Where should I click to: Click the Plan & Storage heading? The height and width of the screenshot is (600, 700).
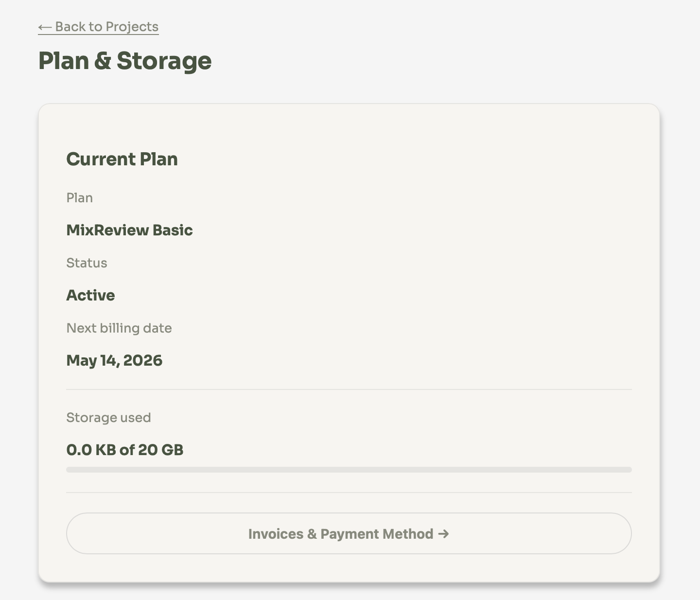coord(125,61)
